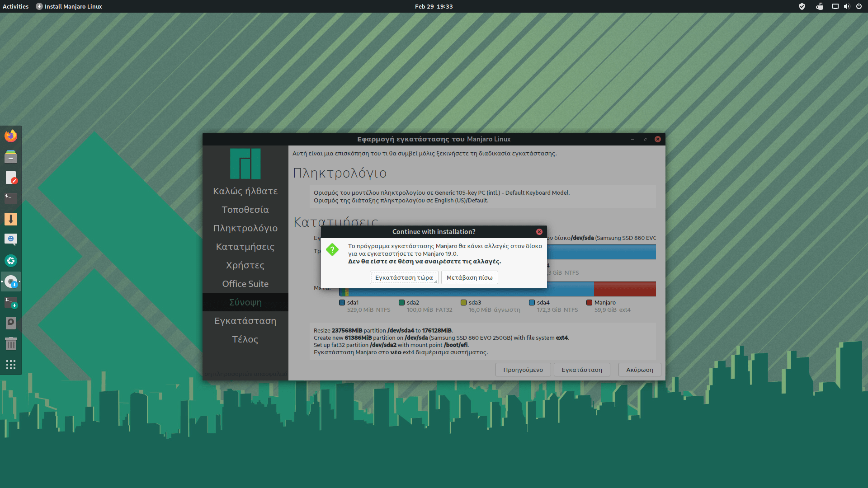Image resolution: width=868 pixels, height=488 pixels.
Task: Click the orange download arrow dock icon
Action: click(11, 219)
